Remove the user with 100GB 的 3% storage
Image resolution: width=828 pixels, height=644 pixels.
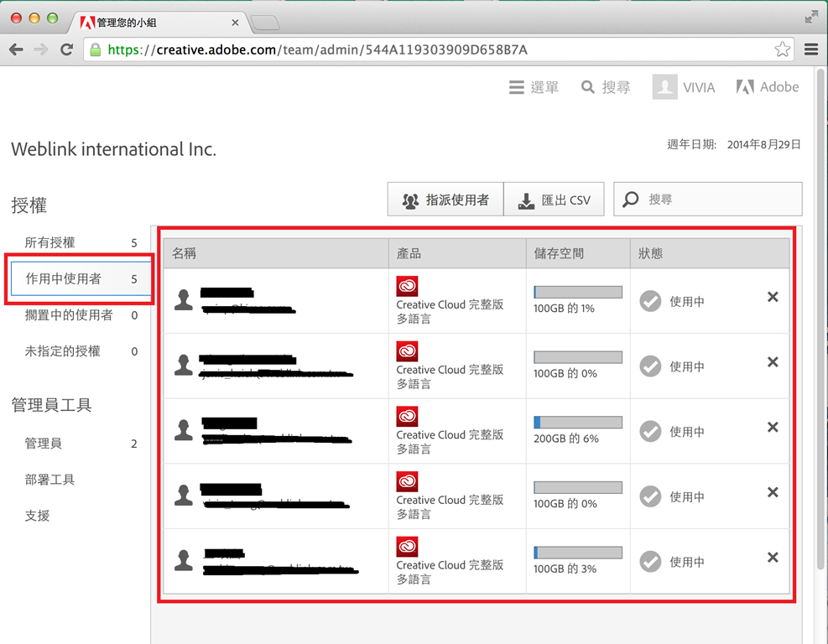pos(773,558)
